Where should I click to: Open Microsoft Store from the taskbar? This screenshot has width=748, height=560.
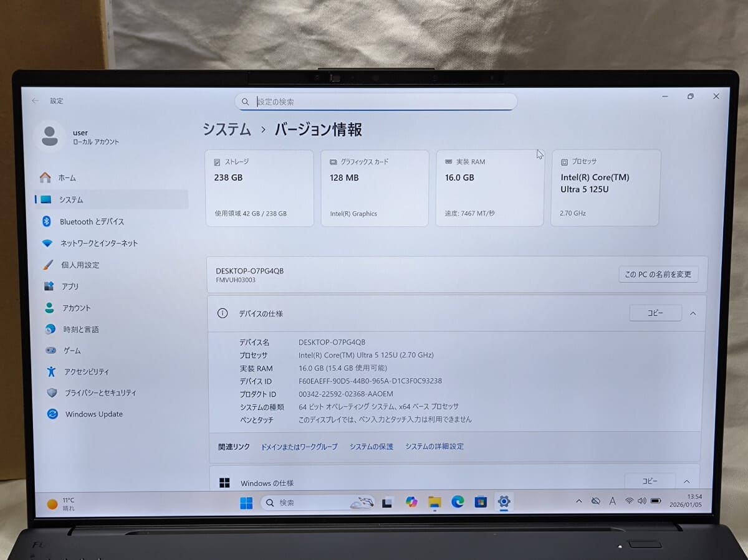[481, 501]
